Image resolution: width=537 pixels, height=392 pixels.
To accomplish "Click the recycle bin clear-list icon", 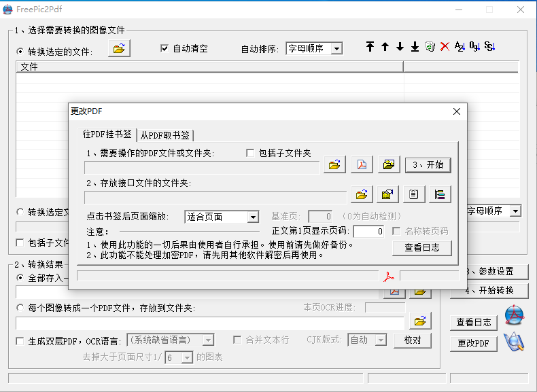I will pyautogui.click(x=430, y=47).
